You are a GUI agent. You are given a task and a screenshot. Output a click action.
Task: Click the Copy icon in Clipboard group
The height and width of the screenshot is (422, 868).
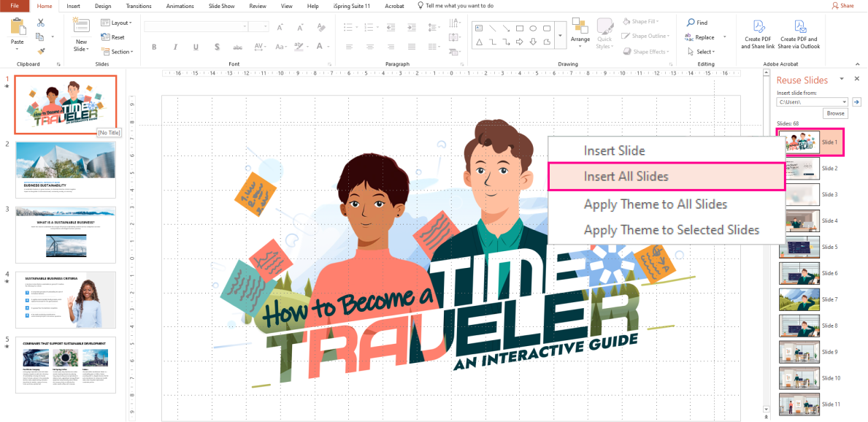(x=40, y=37)
